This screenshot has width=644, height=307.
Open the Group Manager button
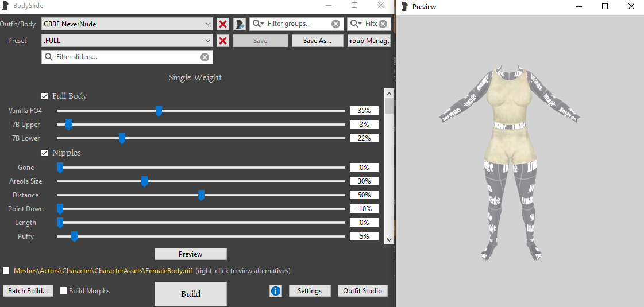pos(369,41)
